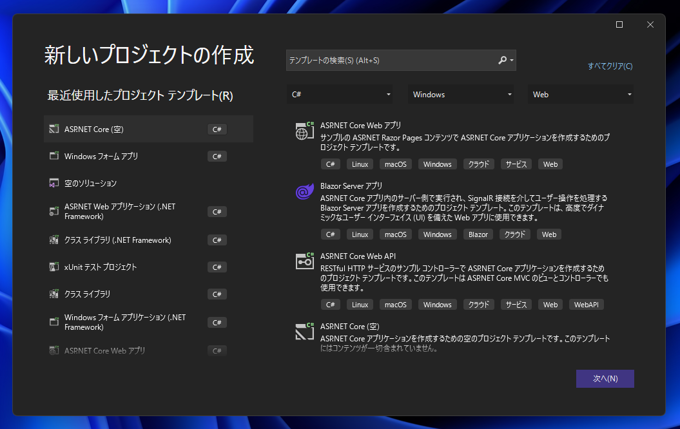Image resolution: width=680 pixels, height=429 pixels.
Task: Select Blazor Server アプリ template title
Action: [351, 186]
